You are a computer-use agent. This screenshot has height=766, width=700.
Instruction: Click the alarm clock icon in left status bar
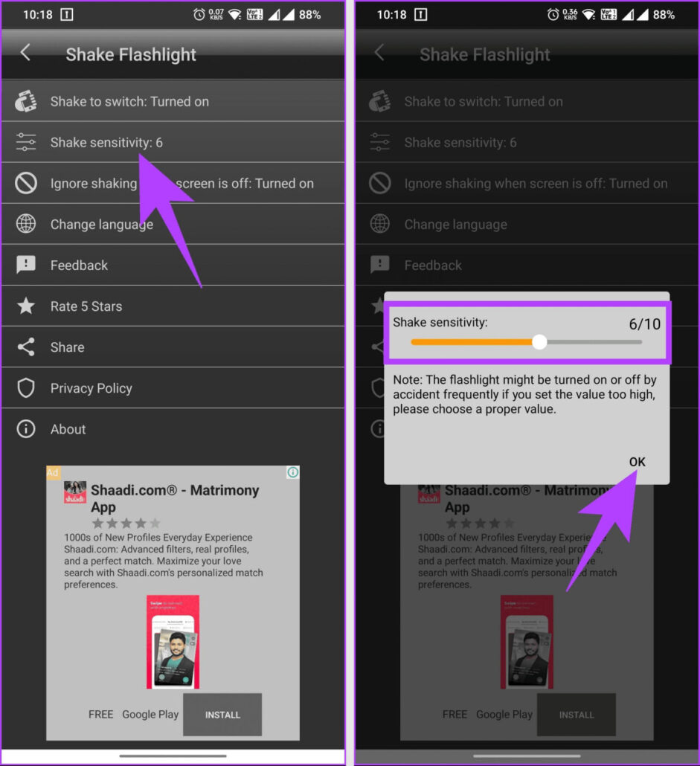pyautogui.click(x=199, y=15)
